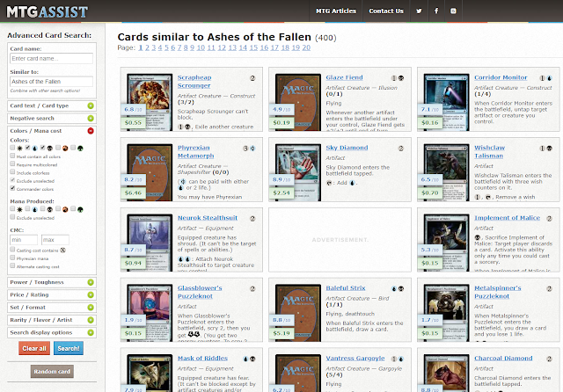Go to results page 2

pyautogui.click(x=147, y=47)
